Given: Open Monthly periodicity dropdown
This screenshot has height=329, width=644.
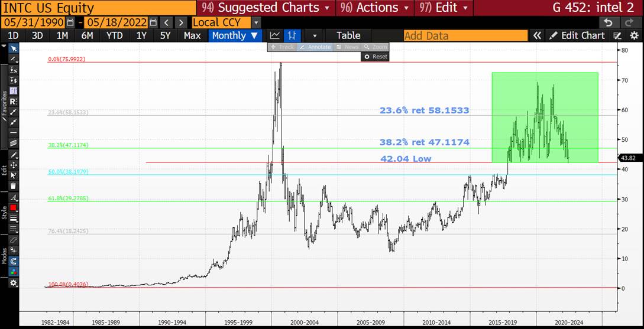Looking at the screenshot, I should coord(235,35).
